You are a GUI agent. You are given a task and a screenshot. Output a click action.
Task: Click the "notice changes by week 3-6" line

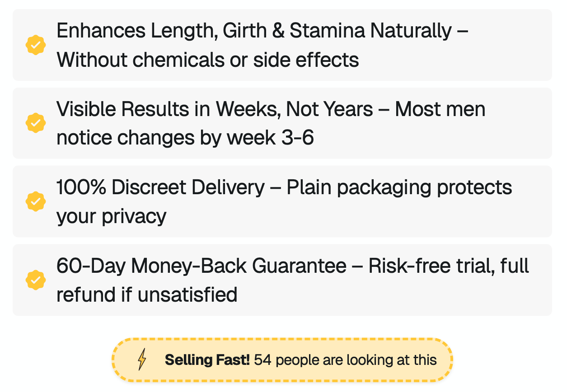click(x=185, y=138)
